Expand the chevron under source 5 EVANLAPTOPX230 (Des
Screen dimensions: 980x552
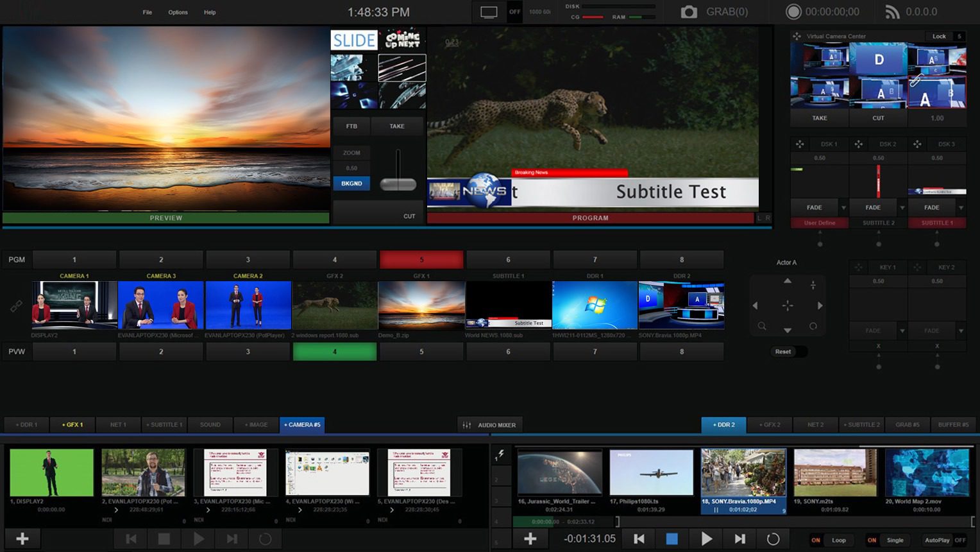click(391, 510)
